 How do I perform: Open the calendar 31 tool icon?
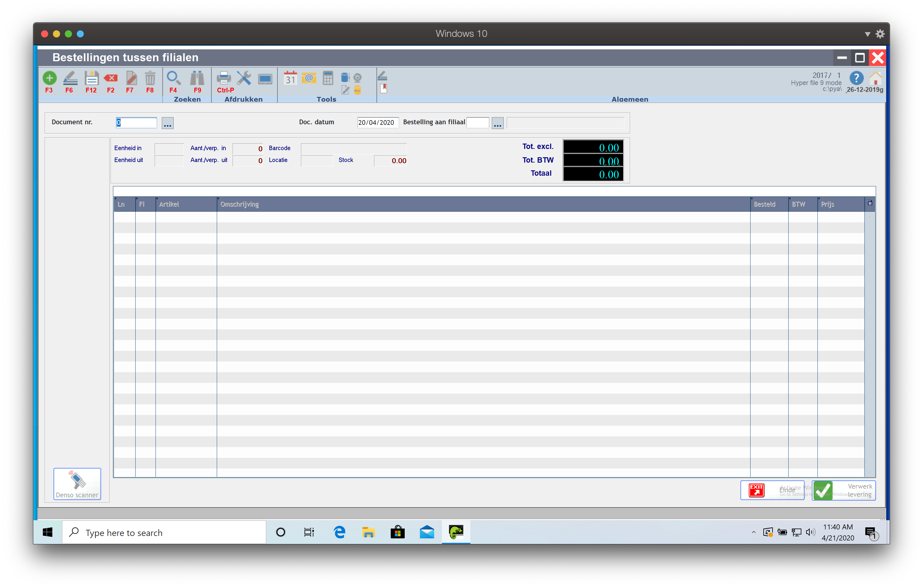pyautogui.click(x=290, y=78)
